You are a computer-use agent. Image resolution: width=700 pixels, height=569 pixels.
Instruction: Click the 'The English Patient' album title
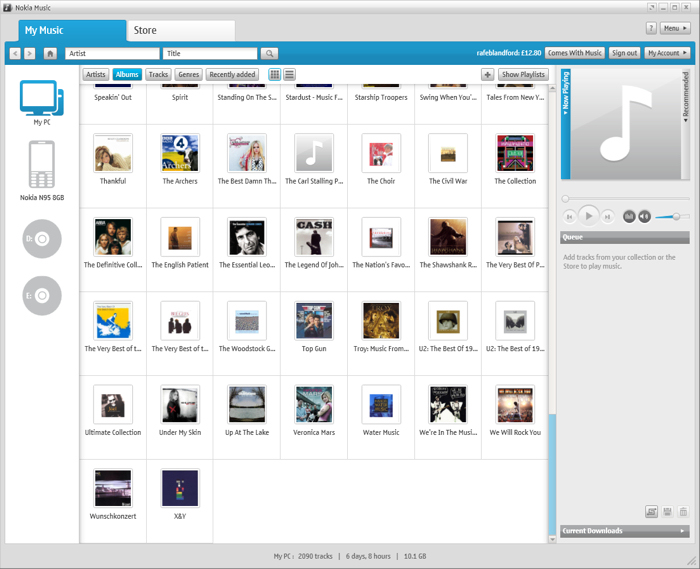[180, 265]
